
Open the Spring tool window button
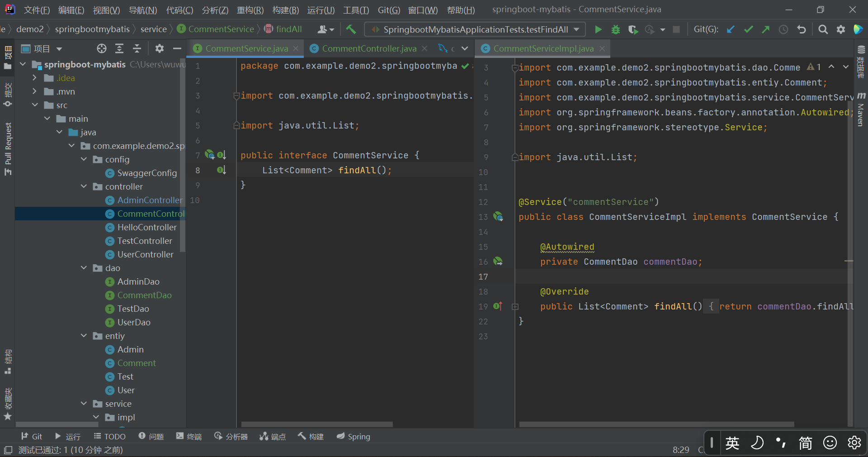[x=354, y=436]
